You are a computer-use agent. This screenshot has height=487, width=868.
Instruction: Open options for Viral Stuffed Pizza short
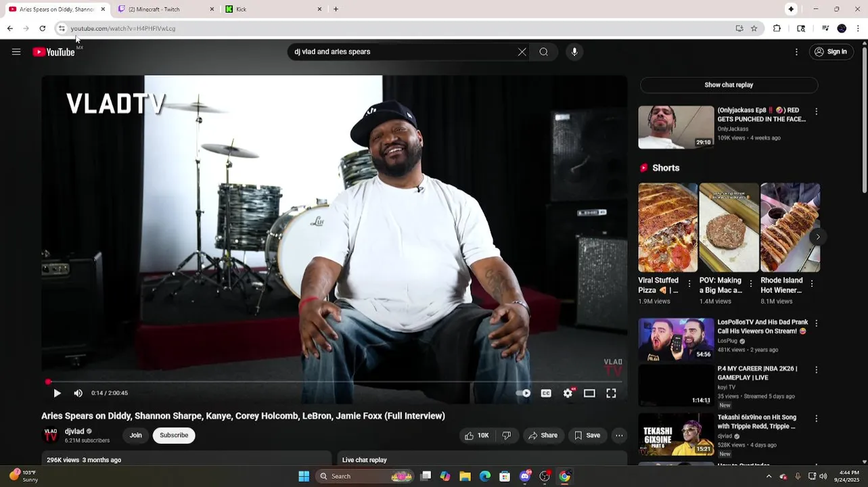(x=689, y=284)
